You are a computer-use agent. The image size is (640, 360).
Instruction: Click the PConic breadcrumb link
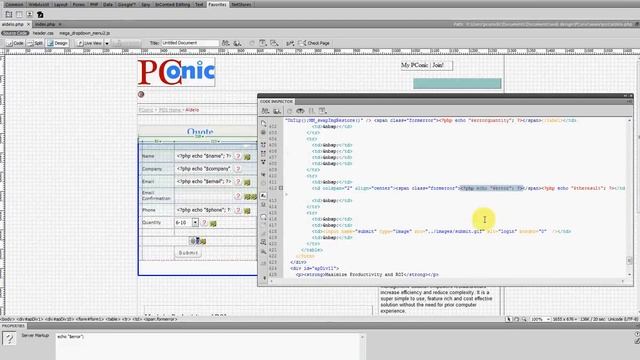[x=146, y=110]
